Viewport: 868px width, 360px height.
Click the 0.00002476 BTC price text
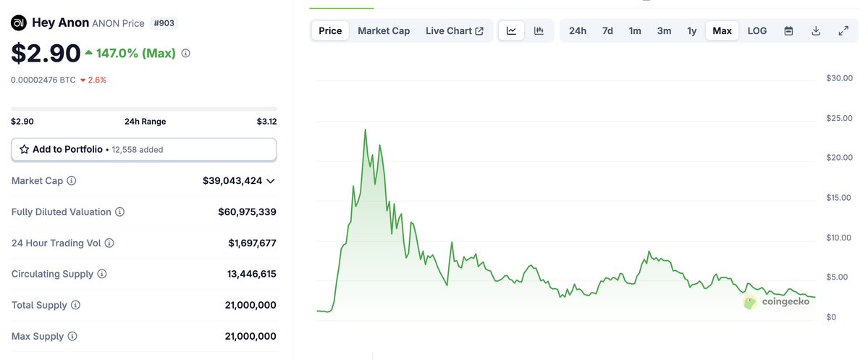(x=43, y=80)
